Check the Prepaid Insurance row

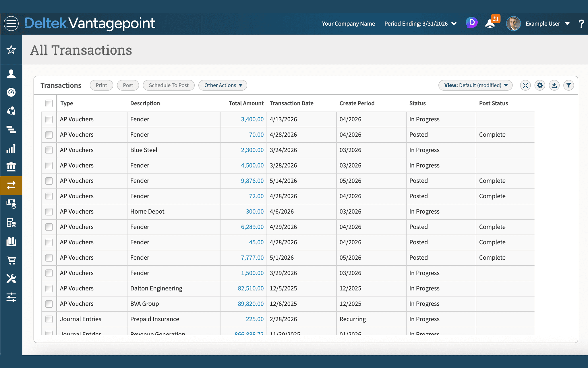click(49, 319)
